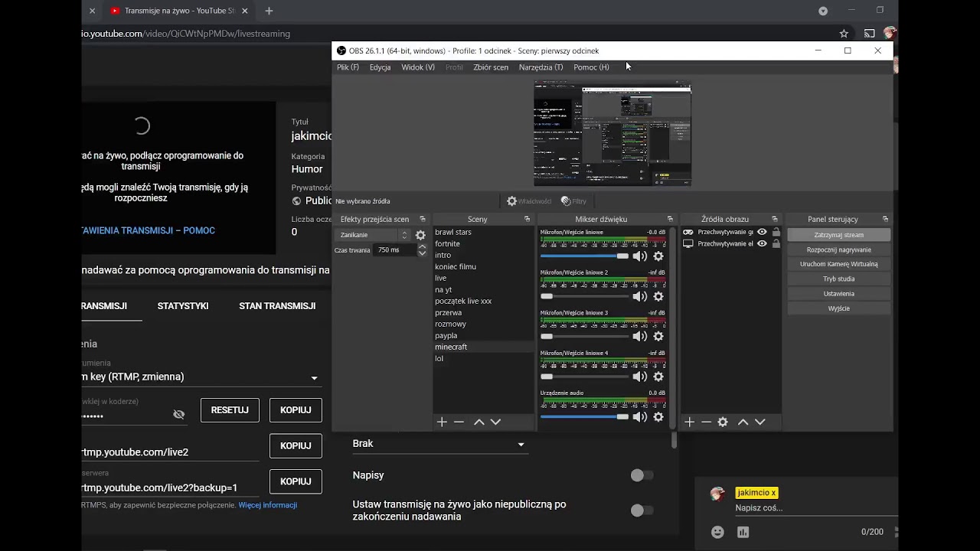Viewport: 980px width, 551px height.
Task: Select minecraft scene in Sceny list
Action: click(x=483, y=347)
